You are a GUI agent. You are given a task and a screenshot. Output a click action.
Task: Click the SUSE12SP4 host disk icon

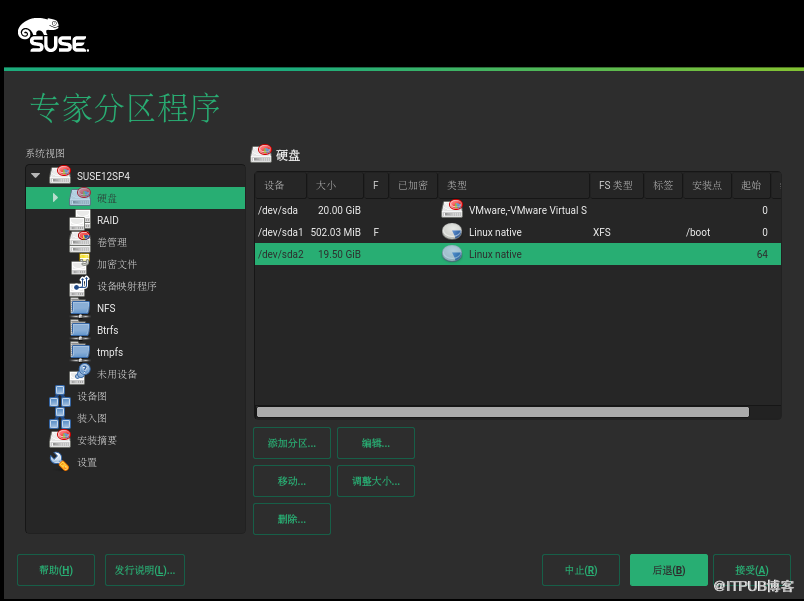[x=60, y=175]
